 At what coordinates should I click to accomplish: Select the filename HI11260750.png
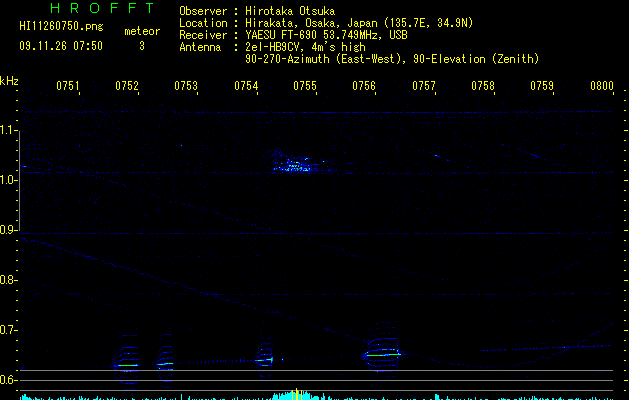pyautogui.click(x=61, y=27)
